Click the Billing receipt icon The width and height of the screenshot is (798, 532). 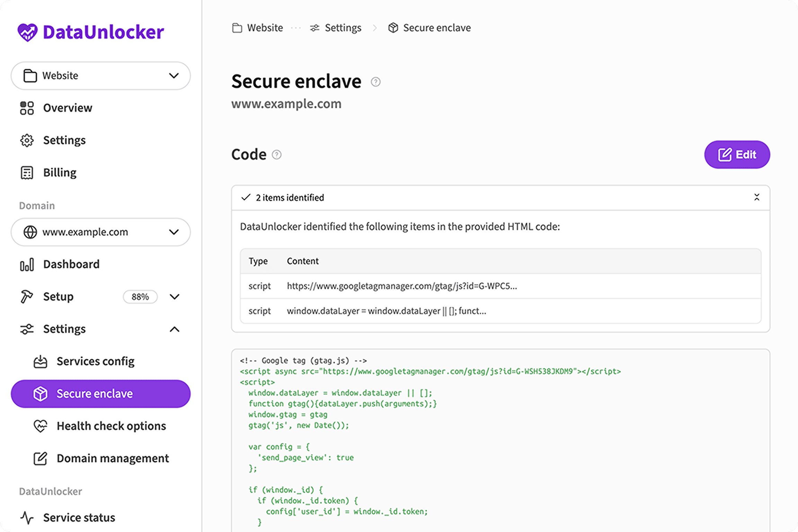tap(26, 172)
